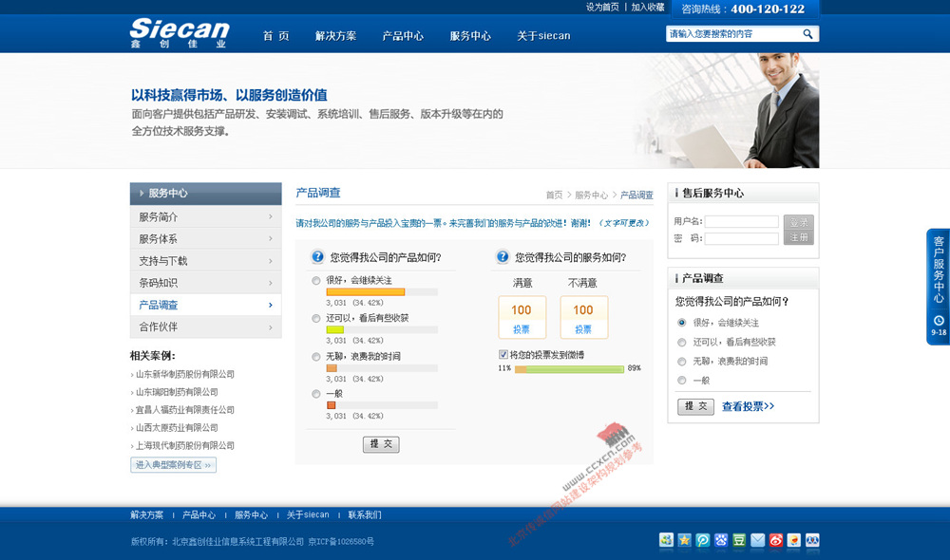The height and width of the screenshot is (560, 950).
Task: Expand the '合作伙伴' sidebar item arrow
Action: (271, 327)
